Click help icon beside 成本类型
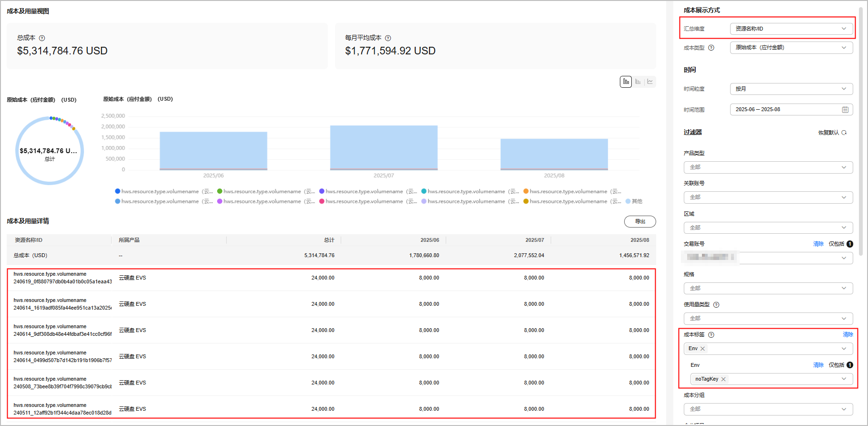The image size is (868, 426). [711, 48]
